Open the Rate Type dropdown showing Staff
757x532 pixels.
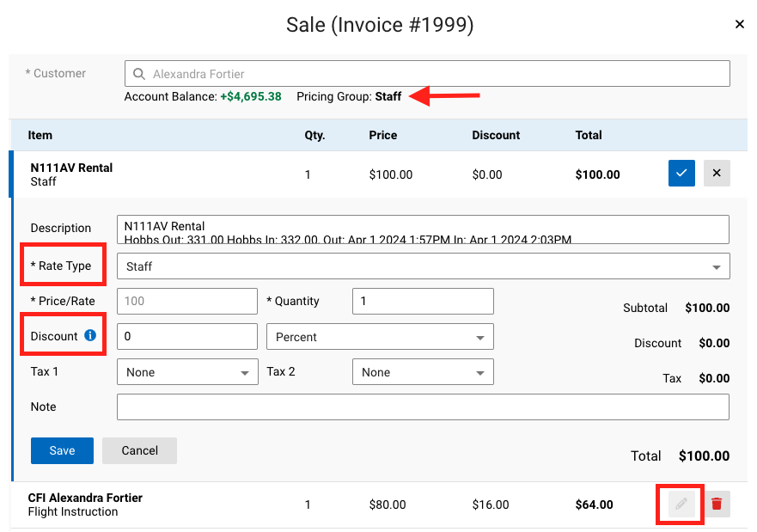pos(423,266)
